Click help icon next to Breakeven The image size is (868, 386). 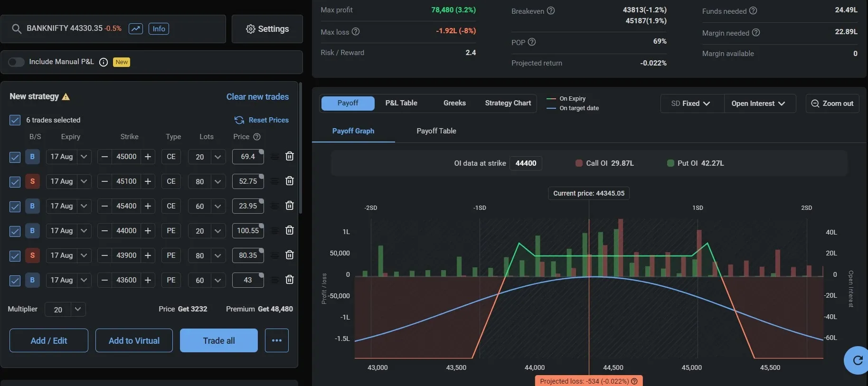551,10
